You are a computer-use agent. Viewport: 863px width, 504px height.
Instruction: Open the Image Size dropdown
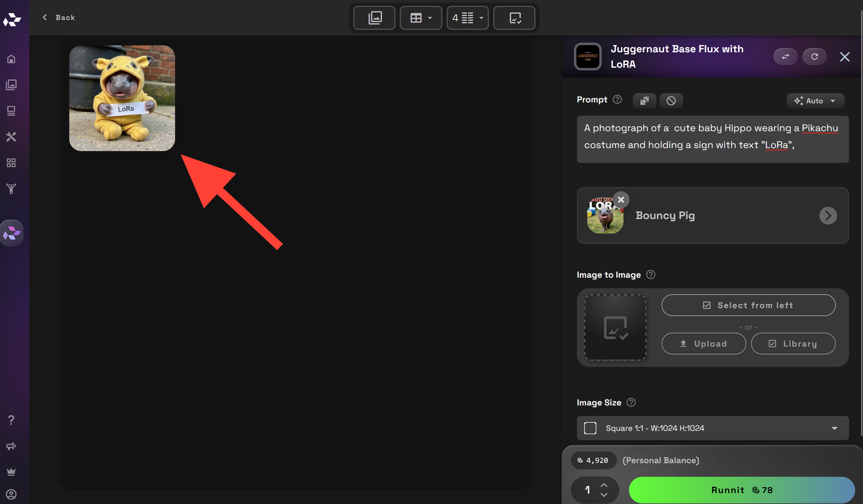click(x=712, y=428)
